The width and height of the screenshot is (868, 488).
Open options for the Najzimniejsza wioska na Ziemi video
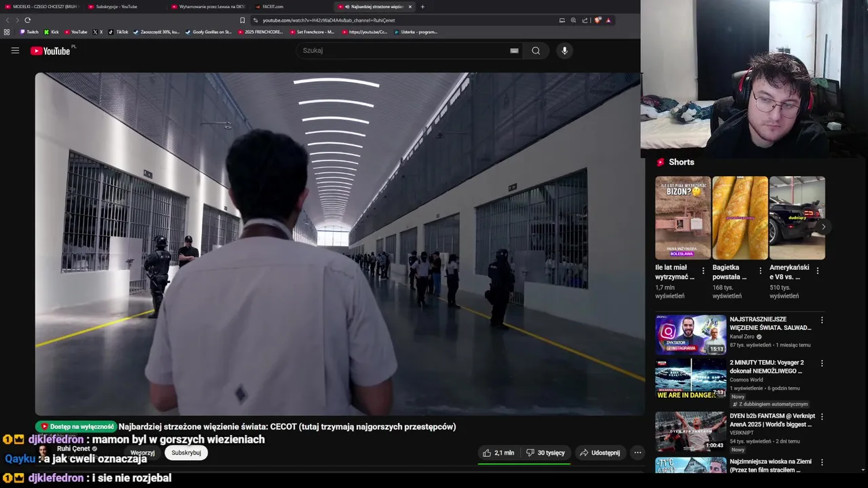pyautogui.click(x=822, y=462)
